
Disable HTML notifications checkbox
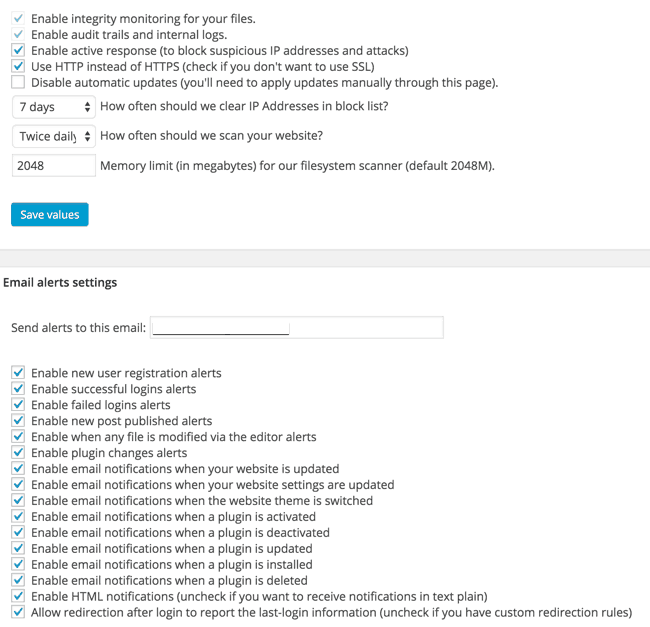(x=18, y=597)
